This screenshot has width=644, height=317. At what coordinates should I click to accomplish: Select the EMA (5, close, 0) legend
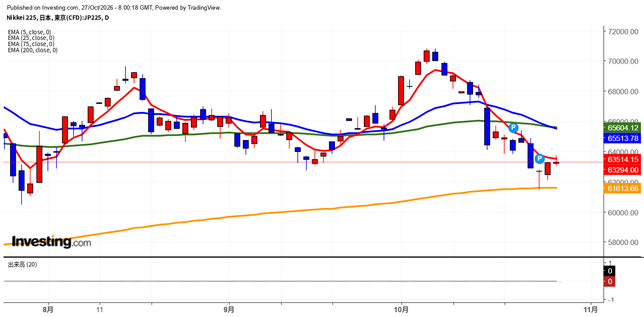[x=29, y=32]
